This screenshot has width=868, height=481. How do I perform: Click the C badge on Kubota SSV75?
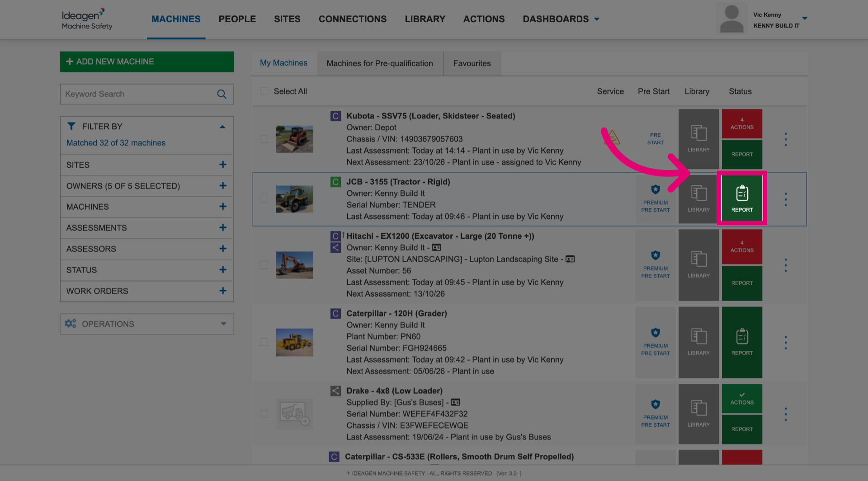[335, 116]
